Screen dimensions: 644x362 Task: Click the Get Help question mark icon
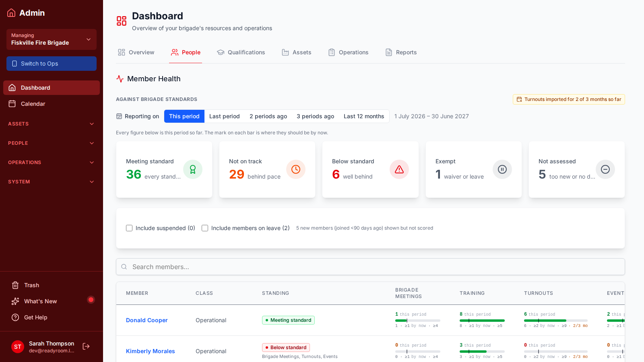pos(15,317)
